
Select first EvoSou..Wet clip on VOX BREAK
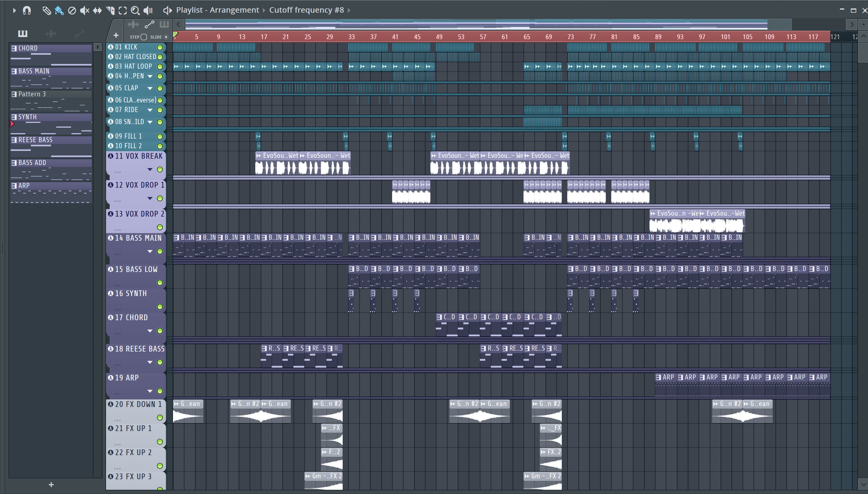[x=277, y=163]
